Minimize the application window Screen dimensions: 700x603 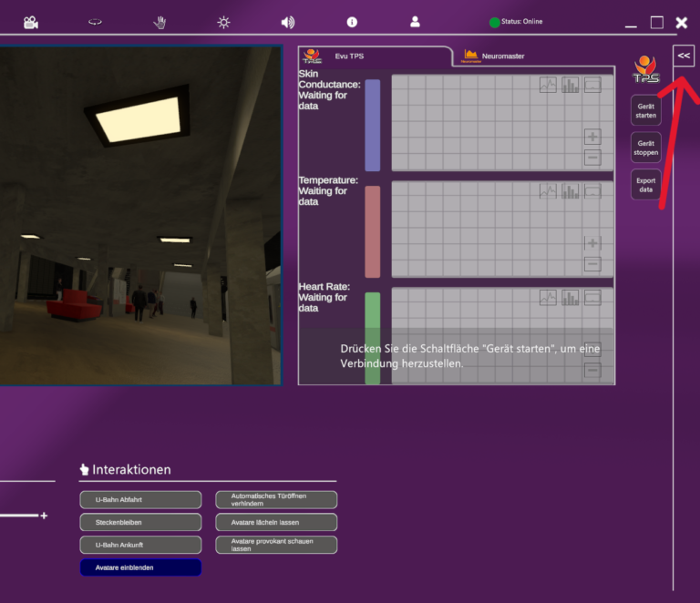click(x=631, y=25)
